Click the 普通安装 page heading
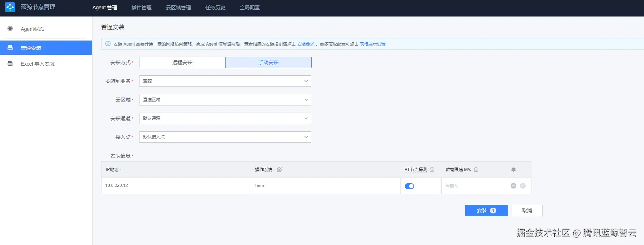This screenshot has height=245, width=644. pyautogui.click(x=113, y=27)
